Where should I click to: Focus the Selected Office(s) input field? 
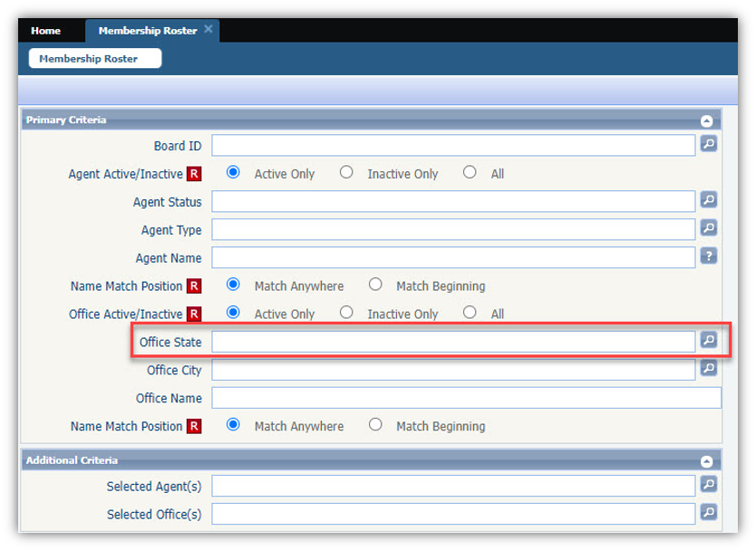tap(453, 514)
